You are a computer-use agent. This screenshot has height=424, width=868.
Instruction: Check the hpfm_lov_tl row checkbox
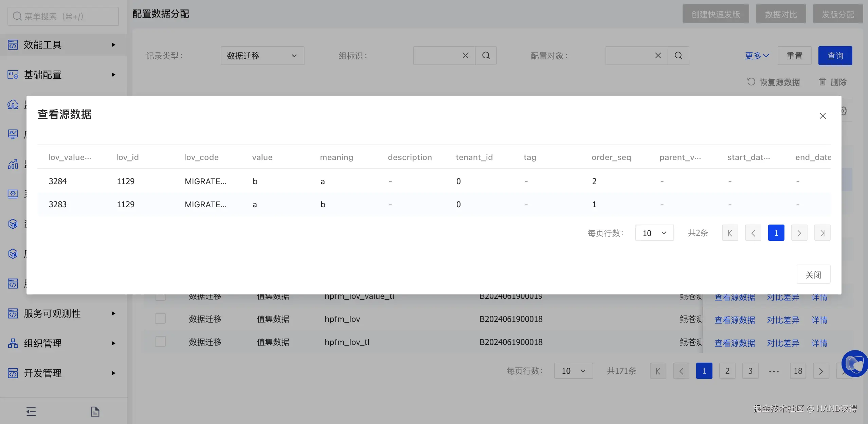point(160,342)
